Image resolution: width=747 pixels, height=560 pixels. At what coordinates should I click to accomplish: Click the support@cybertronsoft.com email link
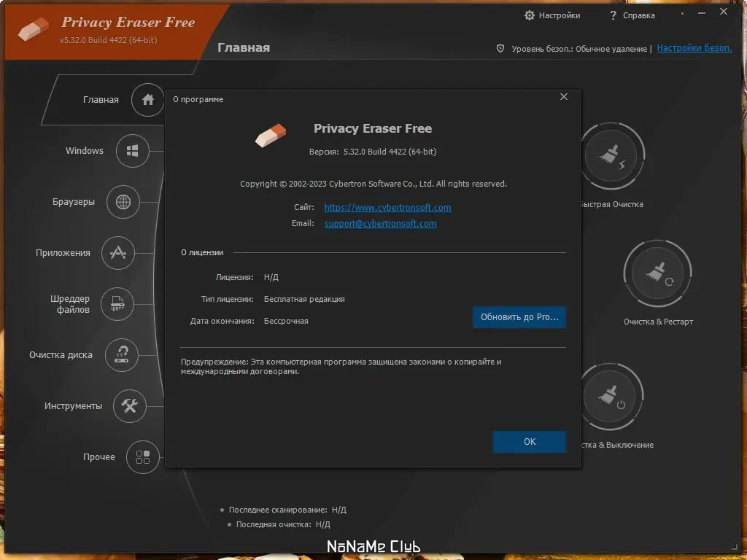380,223
